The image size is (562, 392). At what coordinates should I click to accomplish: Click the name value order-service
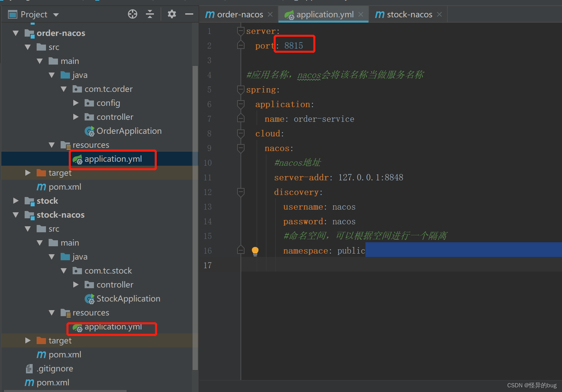point(324,119)
